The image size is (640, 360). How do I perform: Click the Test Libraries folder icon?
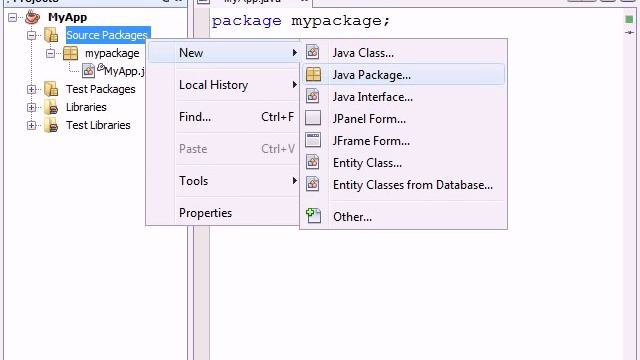(x=51, y=125)
